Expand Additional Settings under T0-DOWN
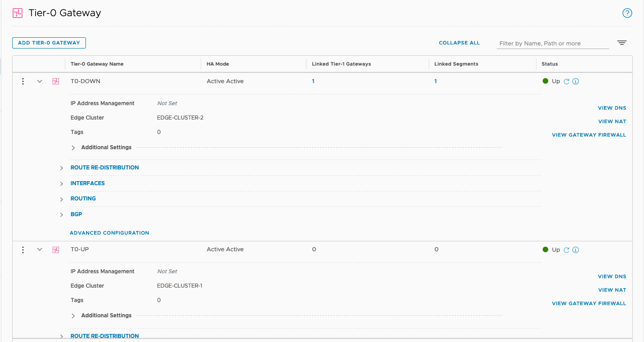Viewport: 644px width, 342px height. 73,148
